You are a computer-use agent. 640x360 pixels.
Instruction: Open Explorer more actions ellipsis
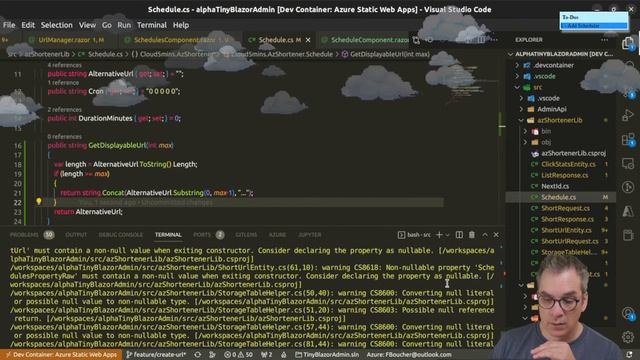pos(604,40)
